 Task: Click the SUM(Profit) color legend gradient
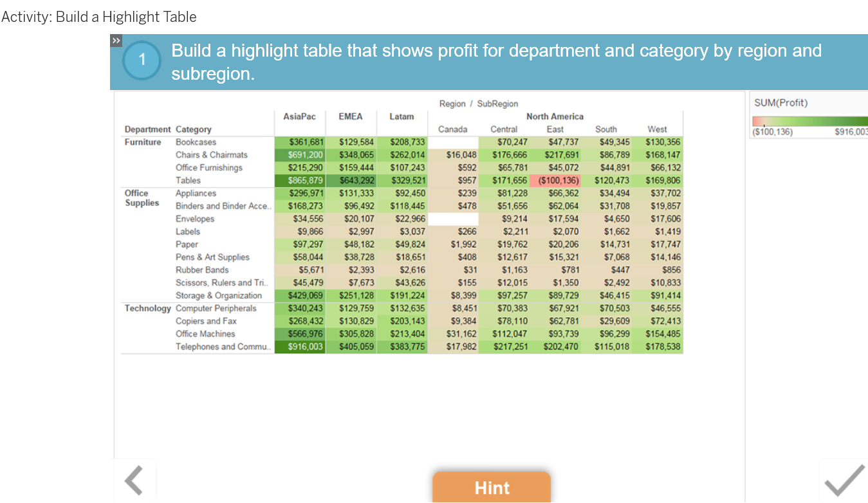point(810,121)
